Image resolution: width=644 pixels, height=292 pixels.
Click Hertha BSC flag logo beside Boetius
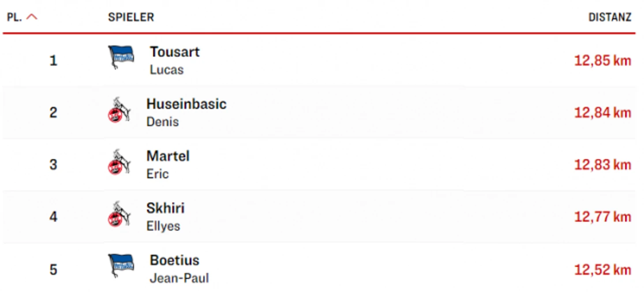click(x=120, y=265)
